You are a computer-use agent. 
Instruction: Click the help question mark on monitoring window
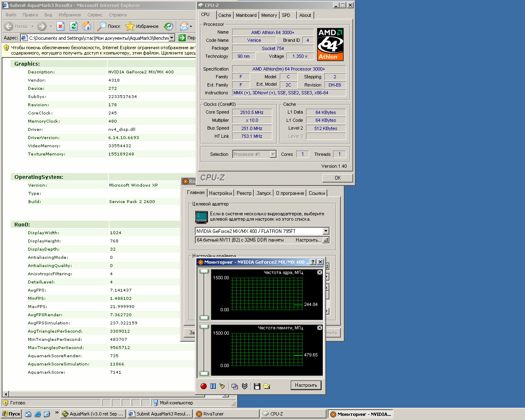pyautogui.click(x=313, y=262)
